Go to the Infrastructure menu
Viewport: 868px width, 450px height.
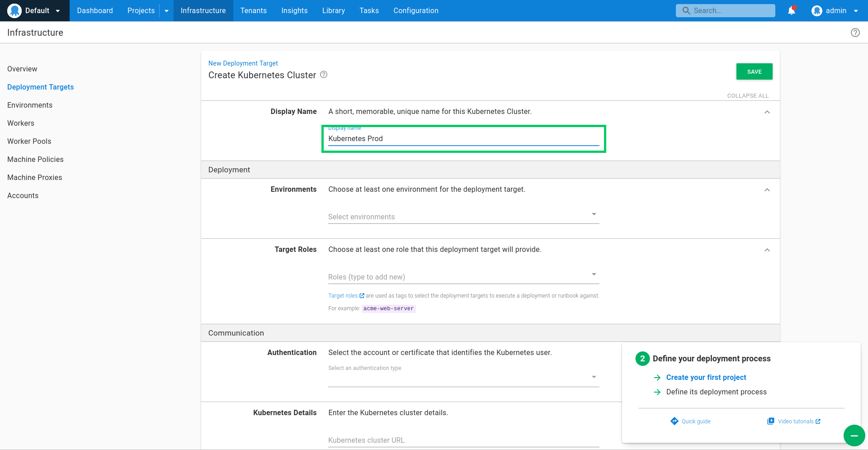tap(203, 10)
